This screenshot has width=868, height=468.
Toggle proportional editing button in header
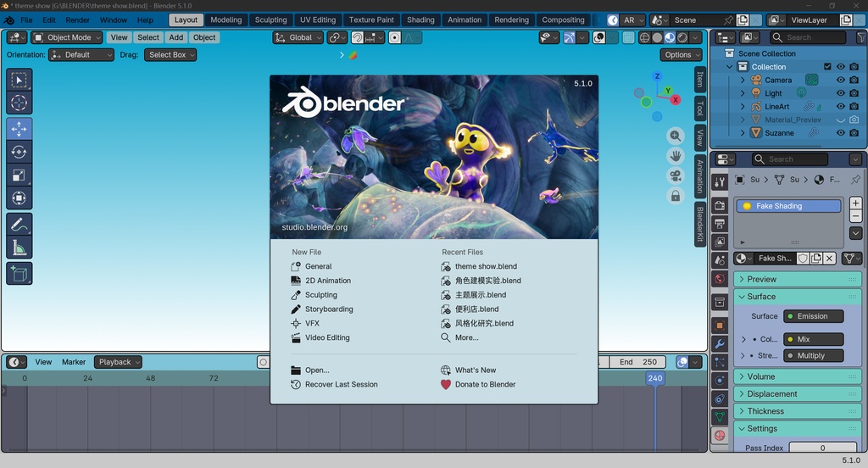click(395, 37)
